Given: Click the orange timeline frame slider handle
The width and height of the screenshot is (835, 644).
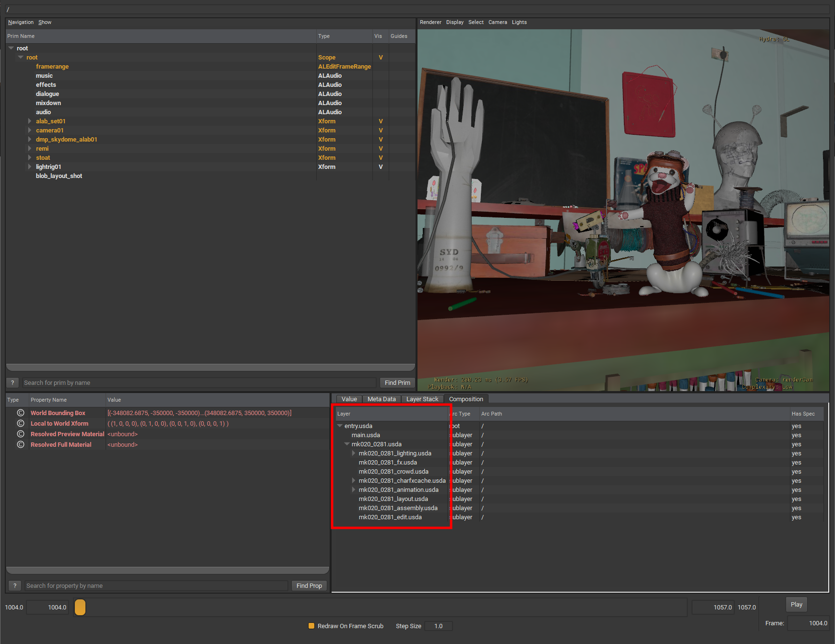Looking at the screenshot, I should click(80, 607).
